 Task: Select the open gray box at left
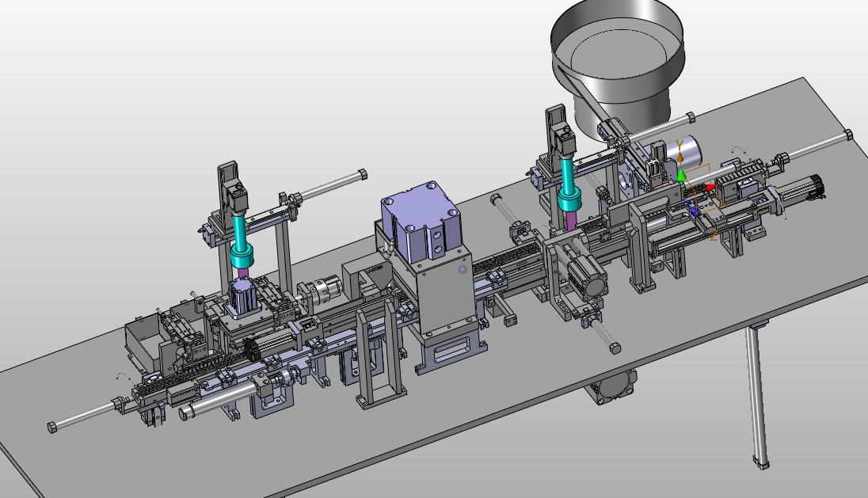(x=145, y=342)
